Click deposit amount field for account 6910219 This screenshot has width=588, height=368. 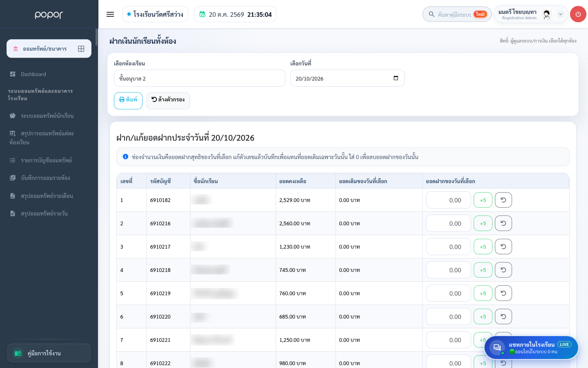point(448,293)
